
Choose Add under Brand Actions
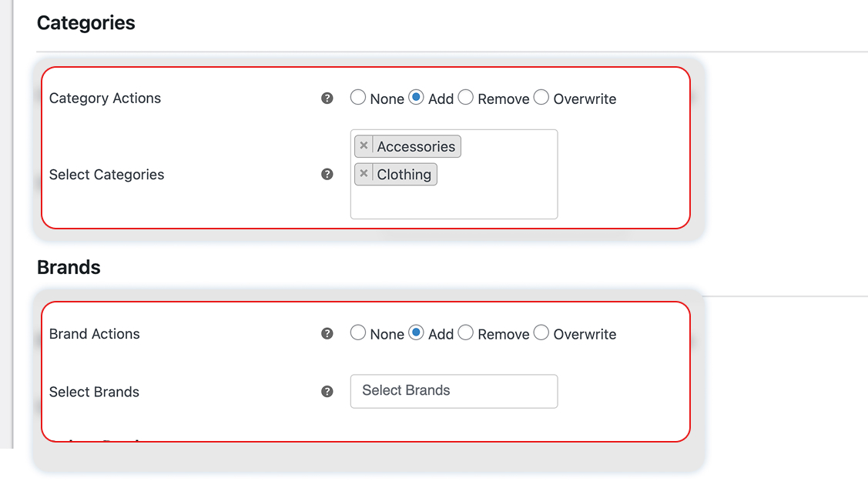[416, 332]
